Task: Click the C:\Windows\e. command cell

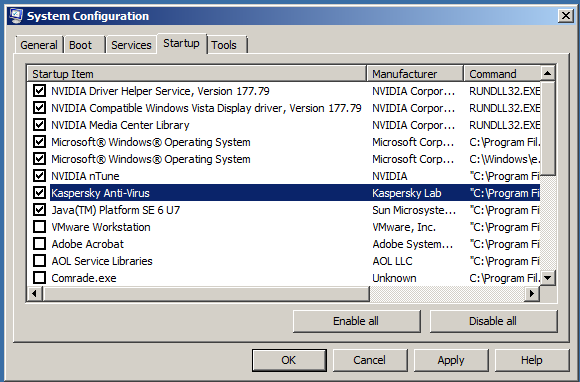Action: pos(505,159)
